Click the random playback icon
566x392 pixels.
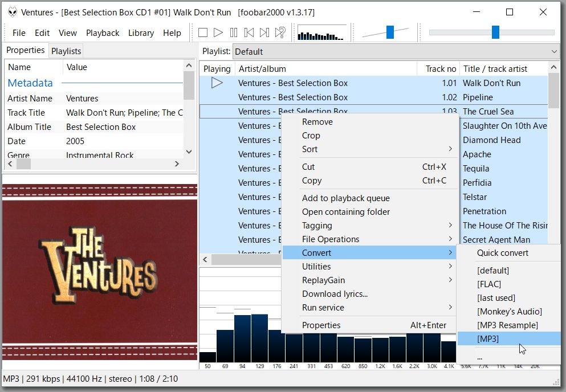tap(280, 33)
